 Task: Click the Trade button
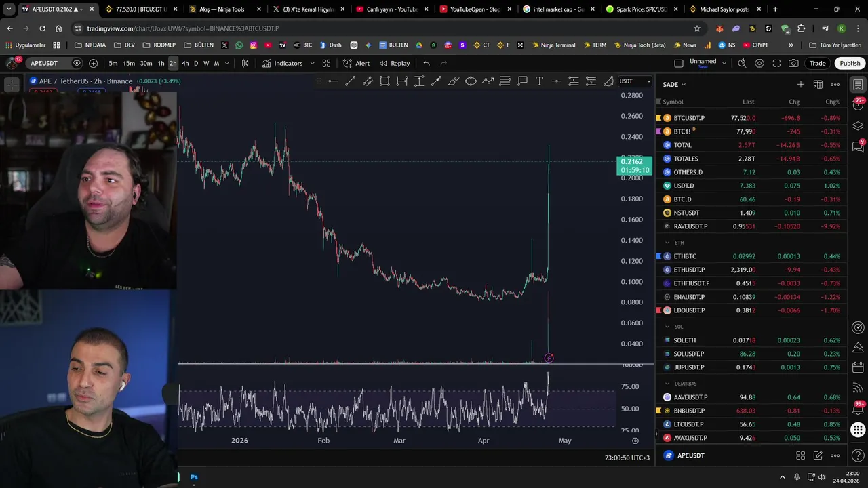tap(818, 63)
